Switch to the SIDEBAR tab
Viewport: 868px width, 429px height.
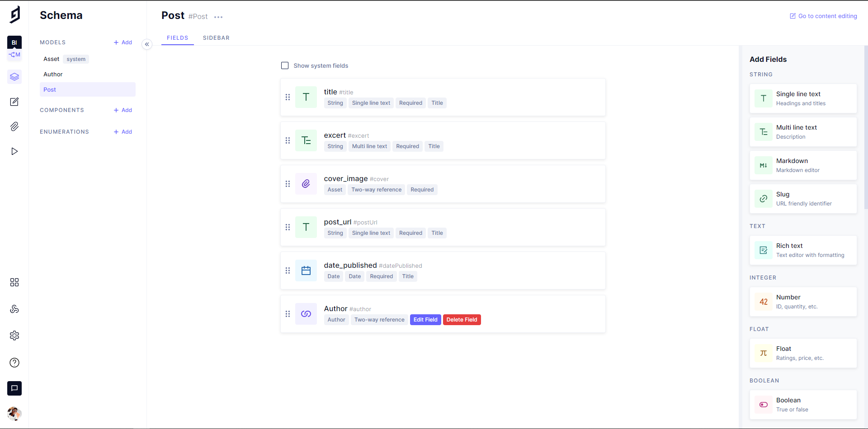217,38
